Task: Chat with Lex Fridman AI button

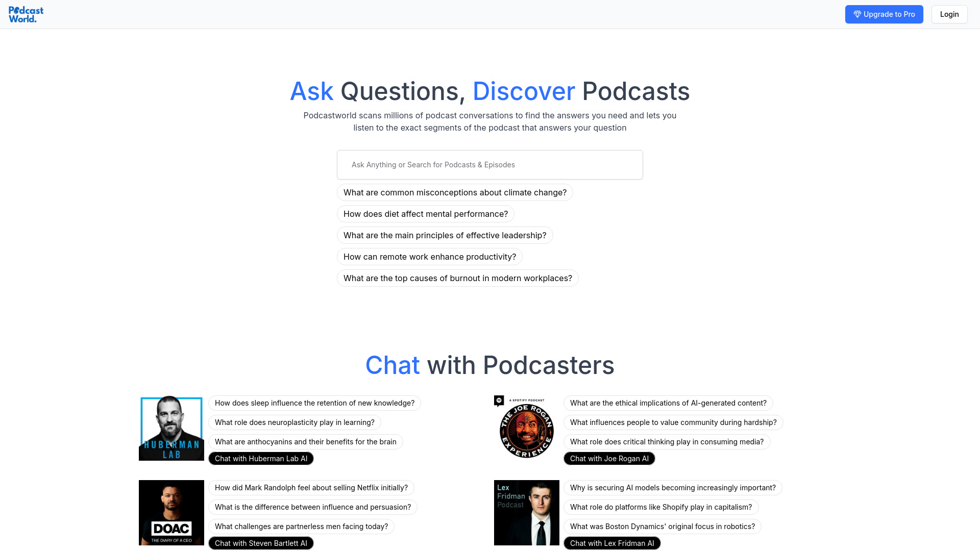Action: click(x=612, y=543)
